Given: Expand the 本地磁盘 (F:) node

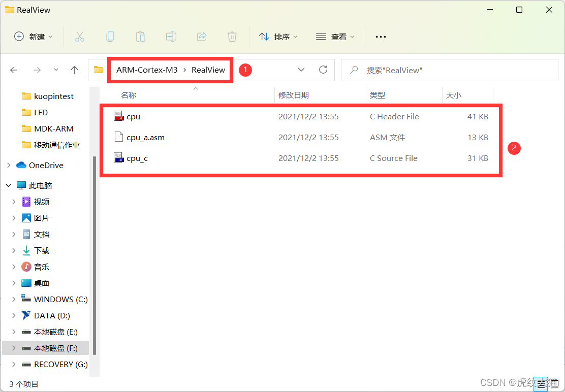Looking at the screenshot, I should 14,348.
